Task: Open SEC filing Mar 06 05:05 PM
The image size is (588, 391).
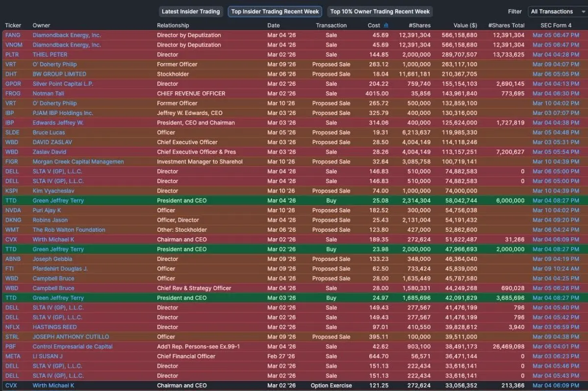Action: (x=556, y=74)
